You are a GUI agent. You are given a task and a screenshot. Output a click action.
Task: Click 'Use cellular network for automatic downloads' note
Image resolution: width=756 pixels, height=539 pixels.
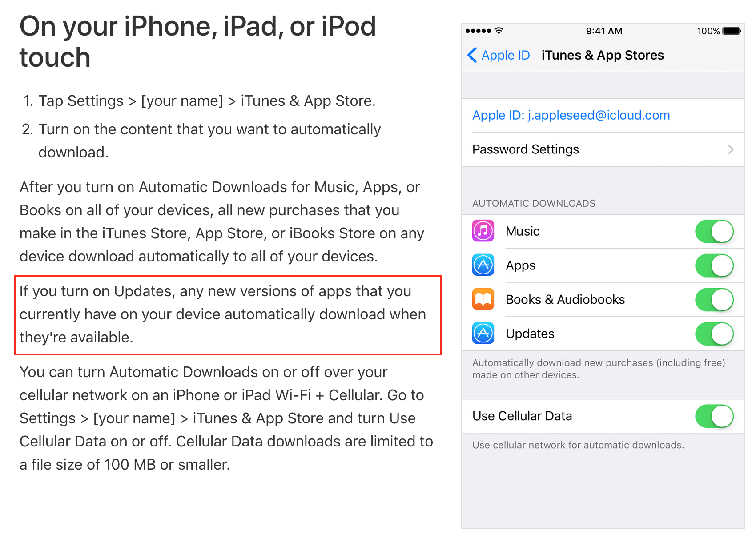click(578, 445)
